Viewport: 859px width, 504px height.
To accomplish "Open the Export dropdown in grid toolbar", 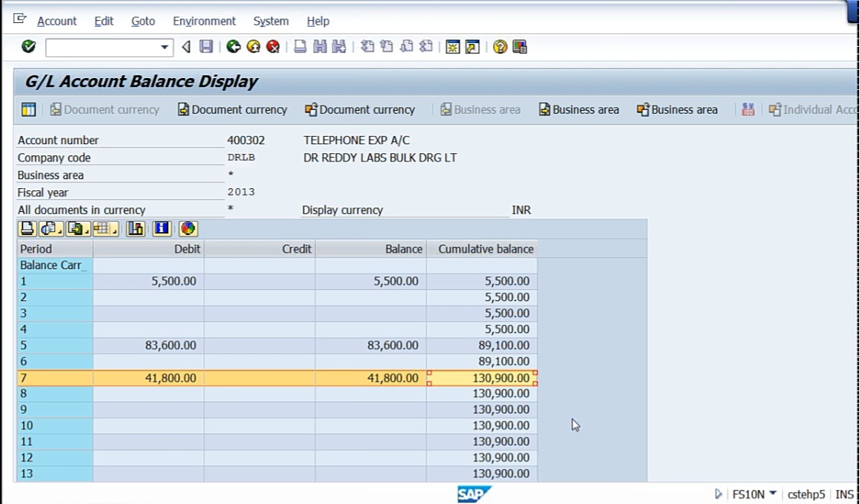I will click(78, 229).
